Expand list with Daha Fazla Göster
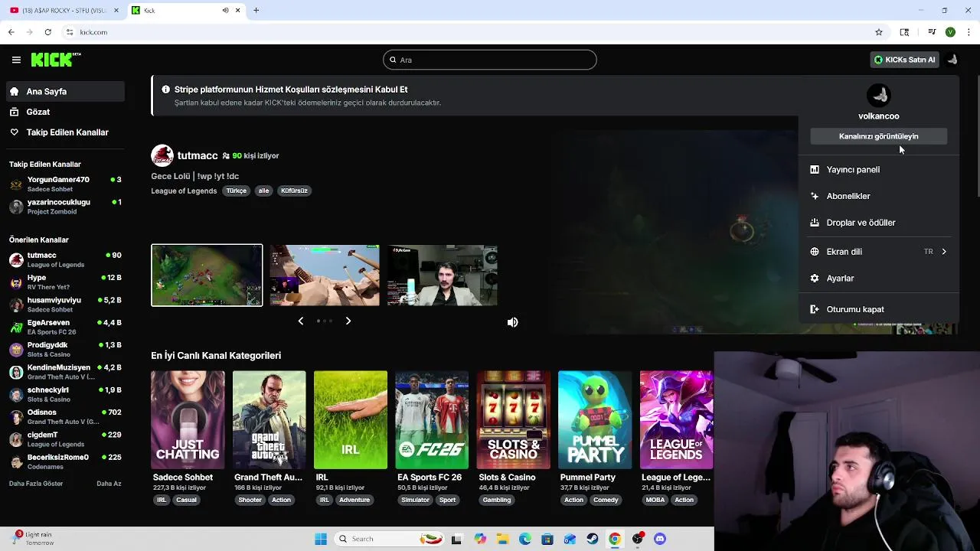 (x=36, y=484)
